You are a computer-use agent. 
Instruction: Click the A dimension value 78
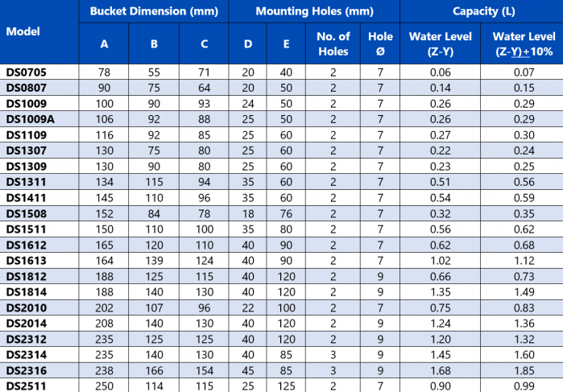105,72
